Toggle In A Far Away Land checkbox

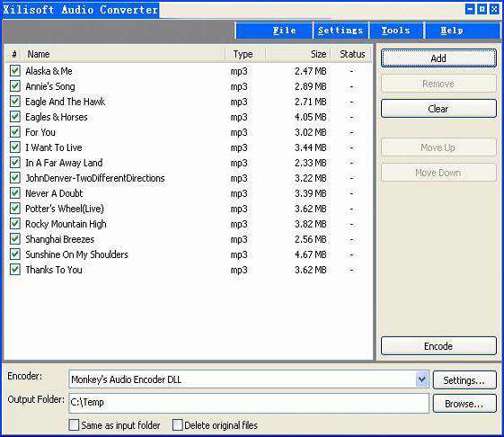[x=15, y=163]
